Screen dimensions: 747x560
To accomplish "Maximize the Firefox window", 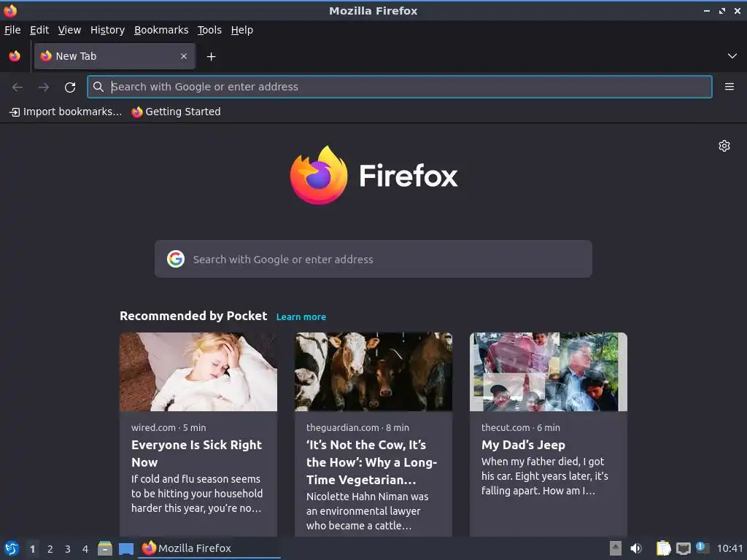I will (x=722, y=10).
